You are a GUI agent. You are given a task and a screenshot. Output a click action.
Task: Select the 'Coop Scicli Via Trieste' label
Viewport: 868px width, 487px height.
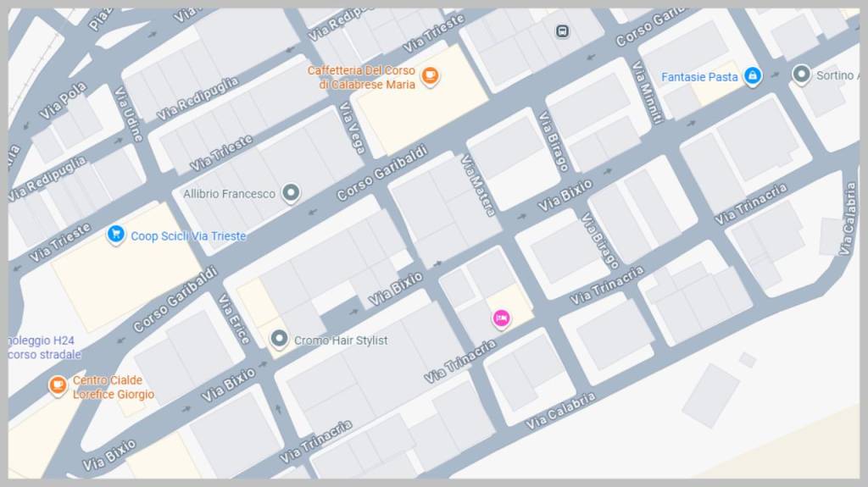coord(188,236)
